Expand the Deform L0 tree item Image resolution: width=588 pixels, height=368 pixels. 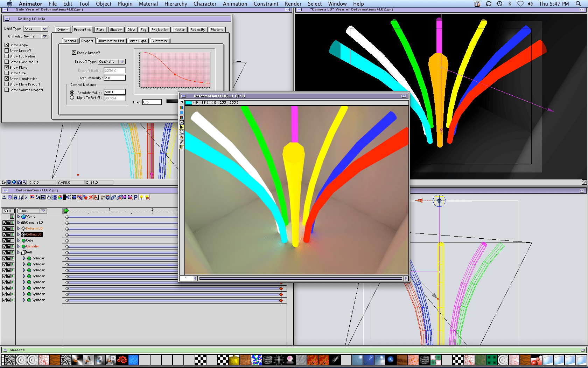[19, 229]
